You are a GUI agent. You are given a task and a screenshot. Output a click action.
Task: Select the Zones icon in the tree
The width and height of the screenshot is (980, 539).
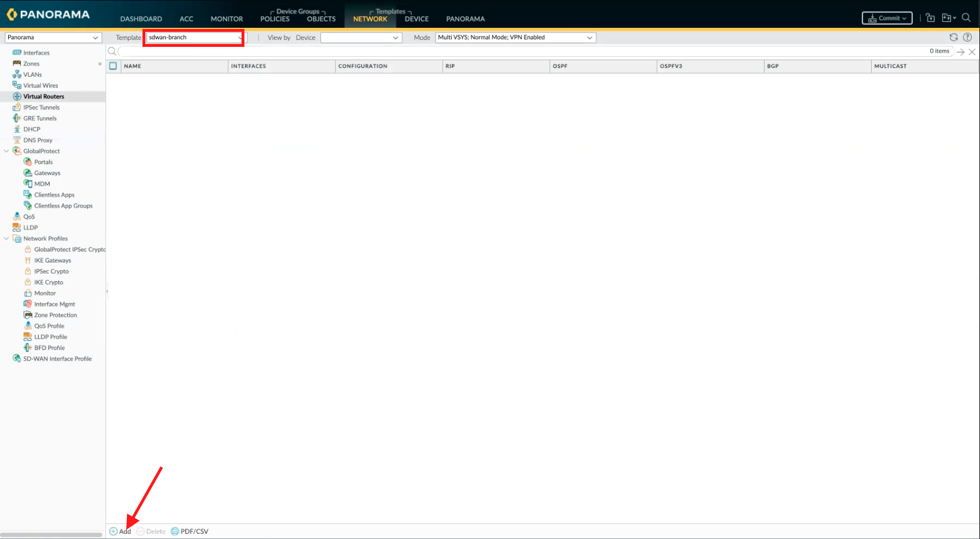tap(17, 64)
